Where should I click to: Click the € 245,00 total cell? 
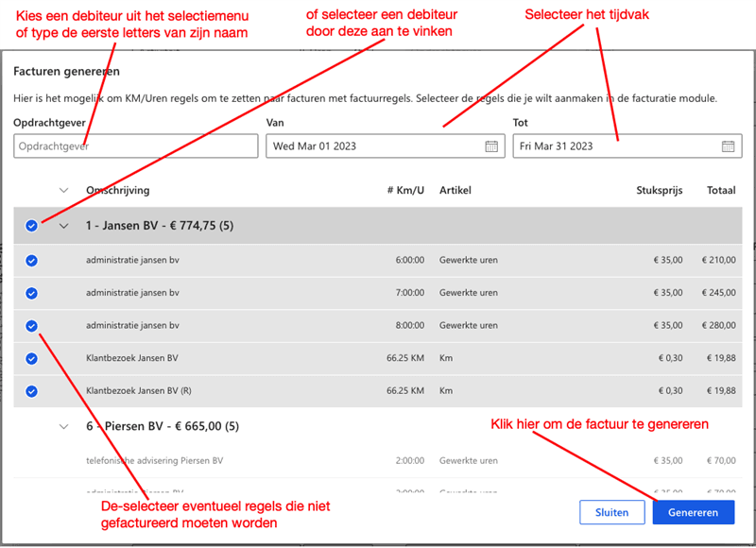[x=719, y=293]
